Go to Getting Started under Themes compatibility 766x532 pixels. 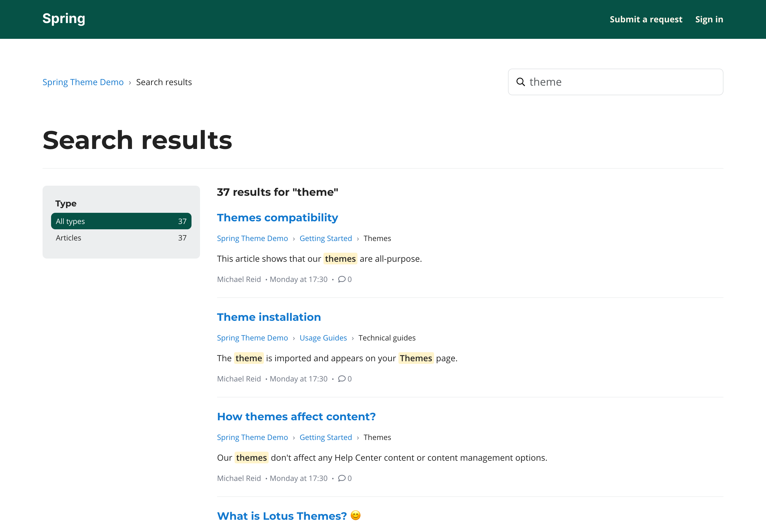[325, 238]
